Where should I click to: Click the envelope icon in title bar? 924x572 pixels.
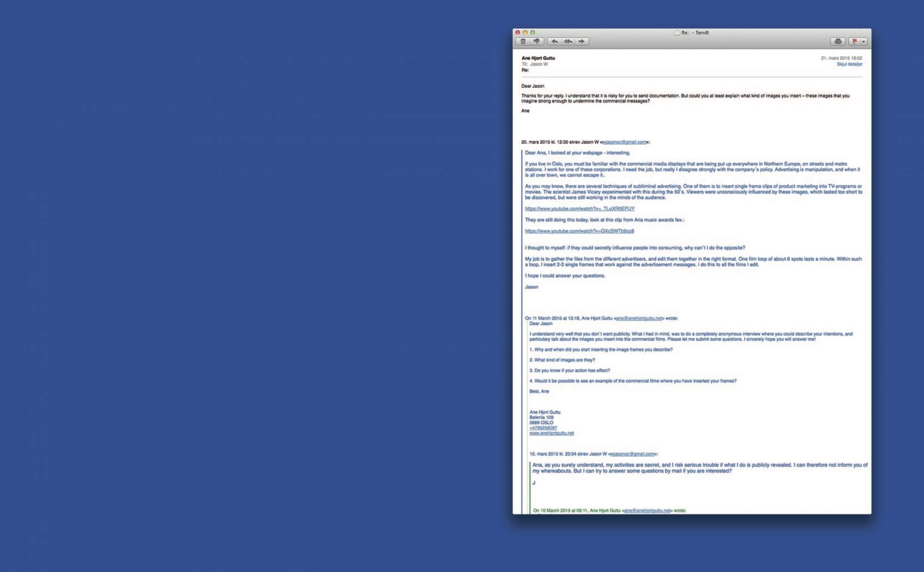tap(677, 33)
